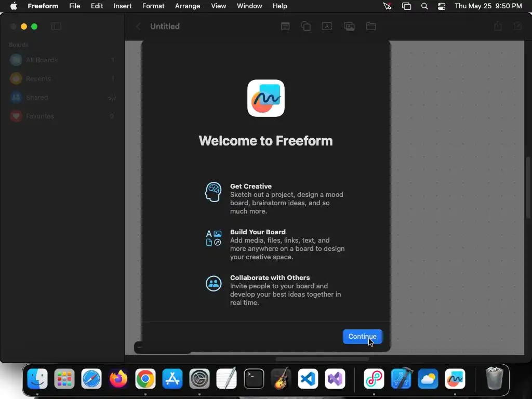Image resolution: width=532 pixels, height=399 pixels.
Task: Click the vertical scrollbar of the board
Action: [x=528, y=188]
